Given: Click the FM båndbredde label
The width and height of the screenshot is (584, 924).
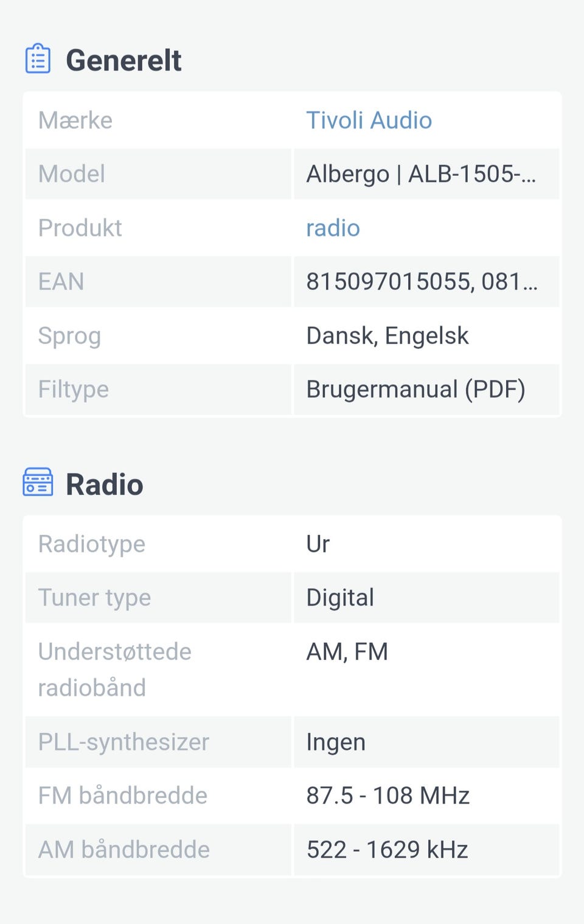Looking at the screenshot, I should coord(122,796).
